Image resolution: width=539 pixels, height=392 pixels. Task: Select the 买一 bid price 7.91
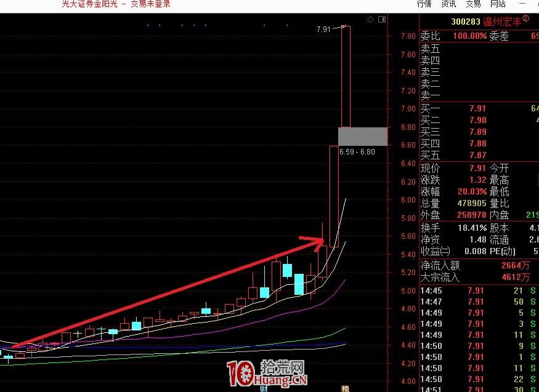click(477, 108)
